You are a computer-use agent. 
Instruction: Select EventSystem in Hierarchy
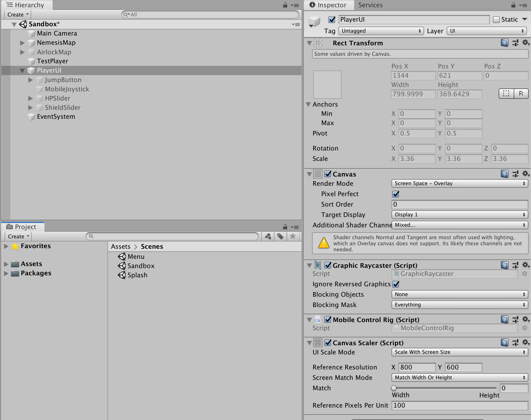tap(56, 117)
